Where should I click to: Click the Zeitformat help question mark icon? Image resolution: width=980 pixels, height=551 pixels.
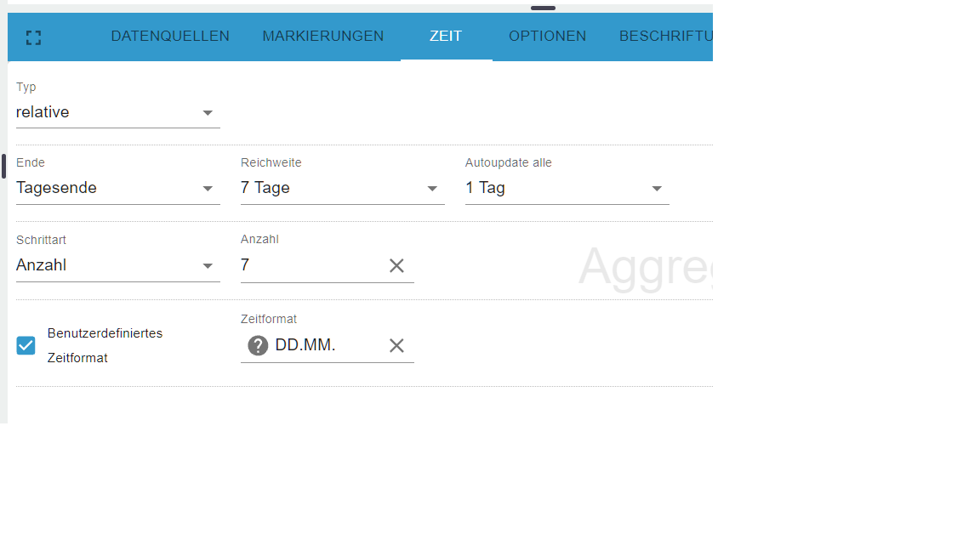pyautogui.click(x=258, y=345)
